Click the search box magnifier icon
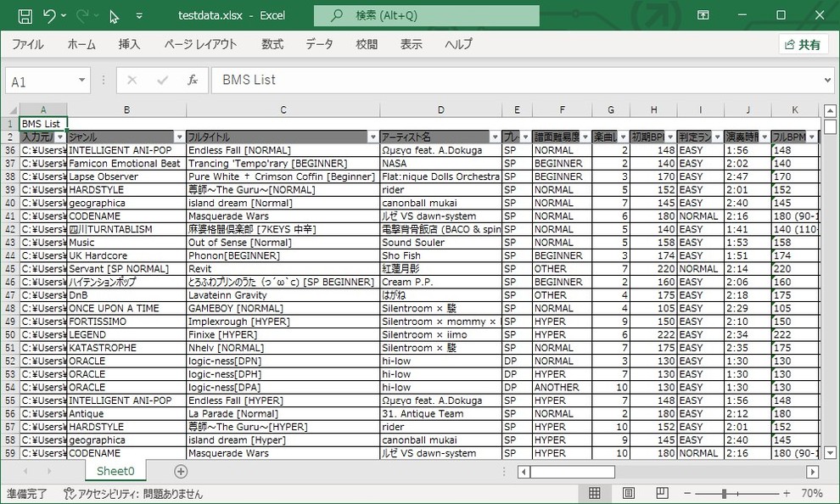Viewport: 840px width, 504px height. (x=337, y=15)
